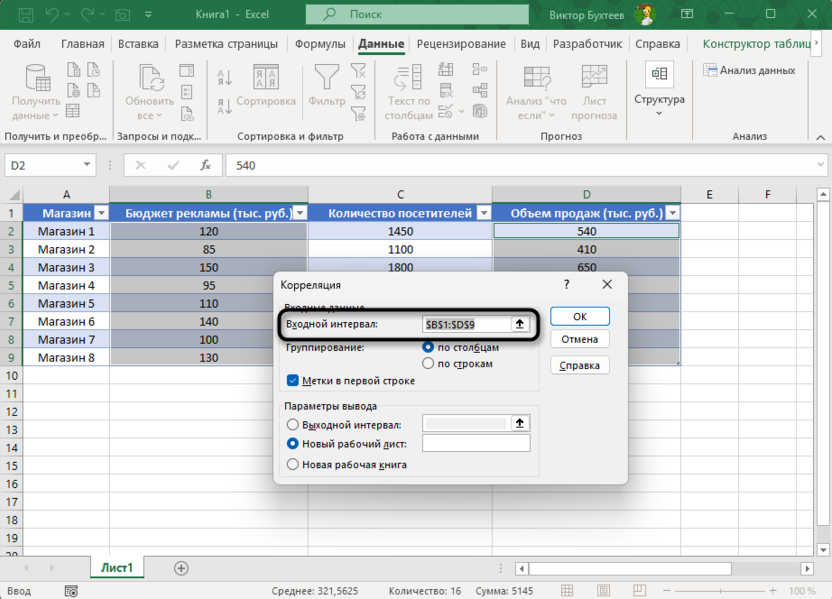Click the Новый рабочий лист name field

[x=476, y=443]
